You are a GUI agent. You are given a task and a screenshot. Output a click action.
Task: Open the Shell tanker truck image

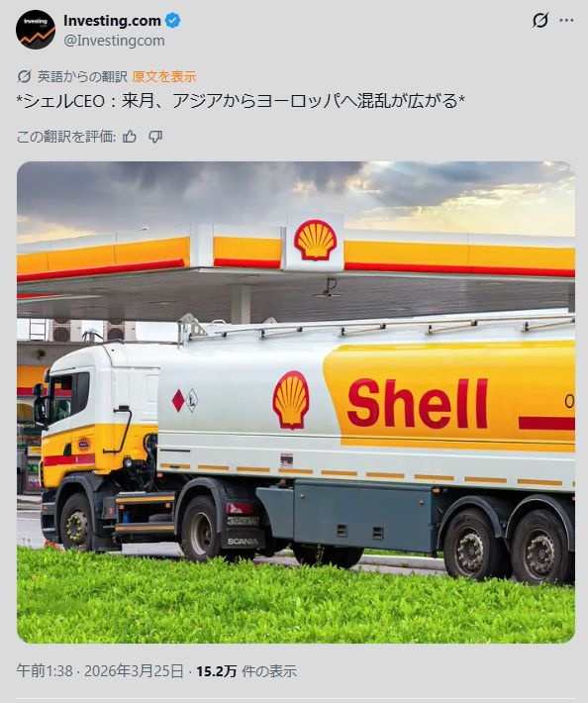point(296,402)
